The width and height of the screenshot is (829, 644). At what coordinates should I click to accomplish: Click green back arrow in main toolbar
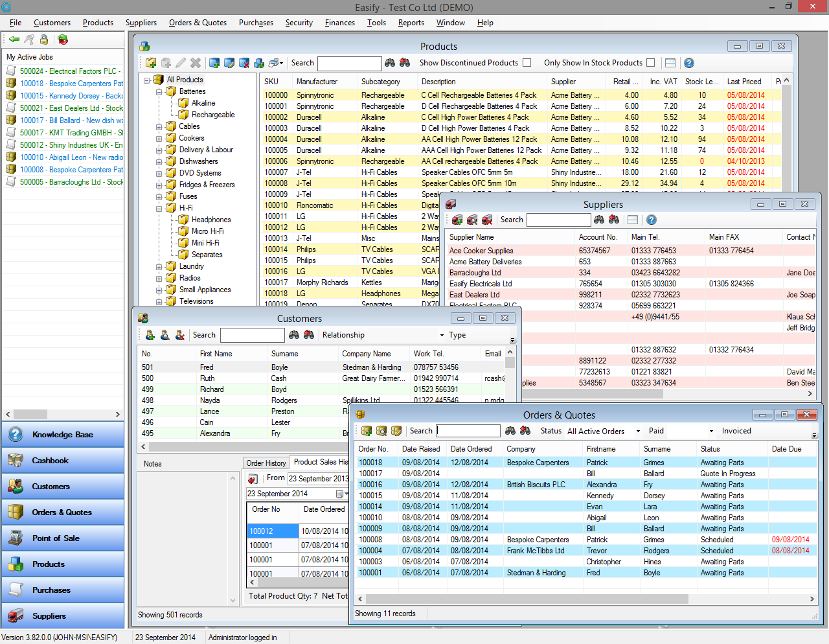pyautogui.click(x=14, y=40)
